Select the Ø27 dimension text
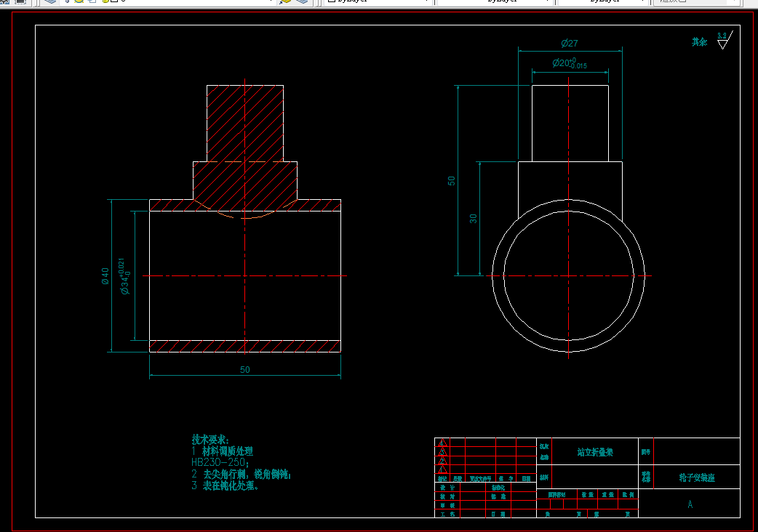 click(570, 43)
